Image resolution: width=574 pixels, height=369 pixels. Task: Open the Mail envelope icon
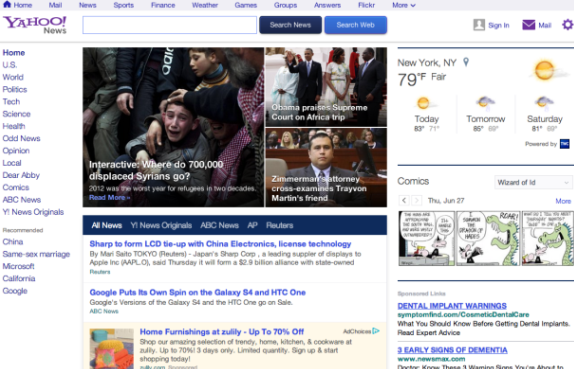point(528,25)
